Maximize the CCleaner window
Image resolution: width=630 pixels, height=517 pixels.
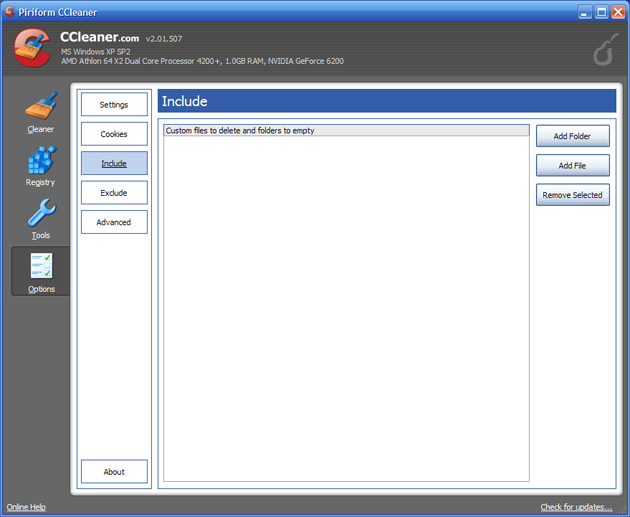click(x=601, y=12)
